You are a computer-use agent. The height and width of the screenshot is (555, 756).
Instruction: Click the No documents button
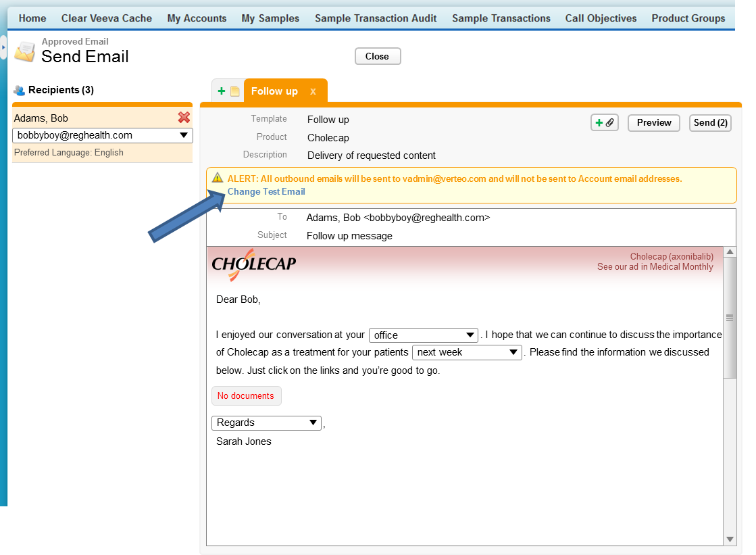[246, 396]
